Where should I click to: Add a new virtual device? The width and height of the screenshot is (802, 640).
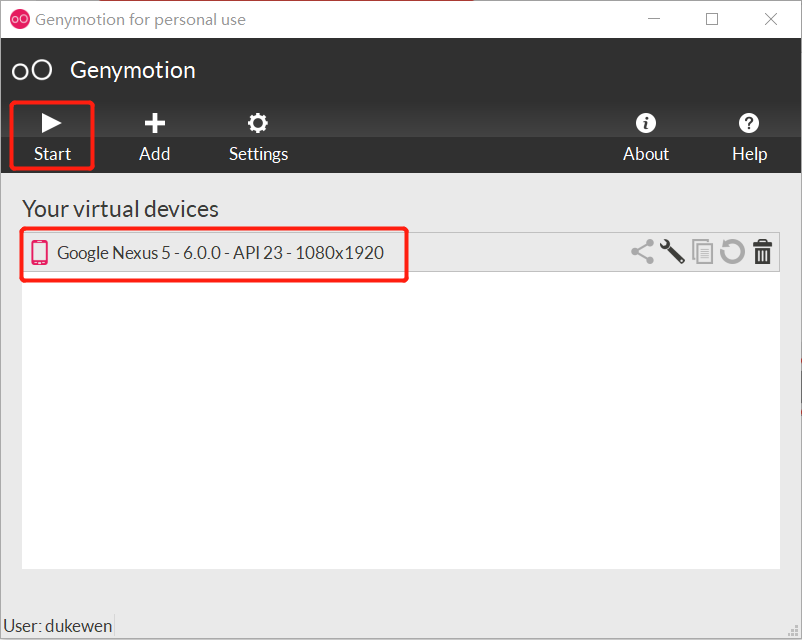coord(154,137)
